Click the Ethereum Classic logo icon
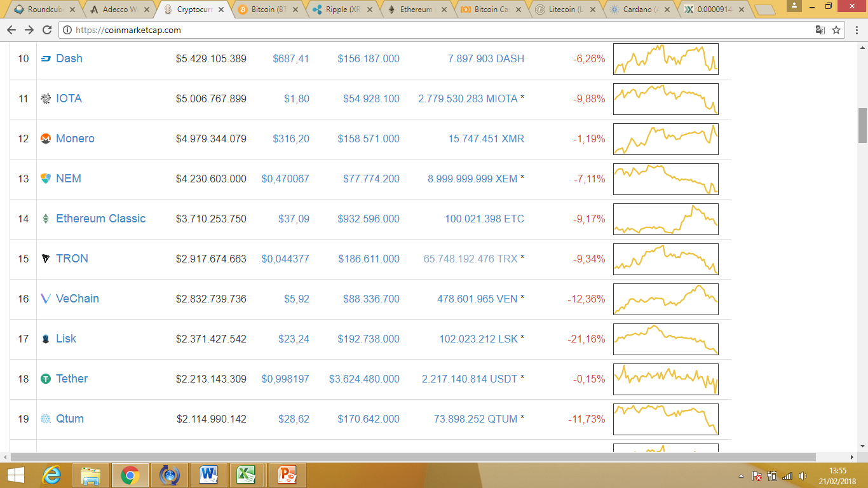Screen dimensions: 868x488 [46, 219]
